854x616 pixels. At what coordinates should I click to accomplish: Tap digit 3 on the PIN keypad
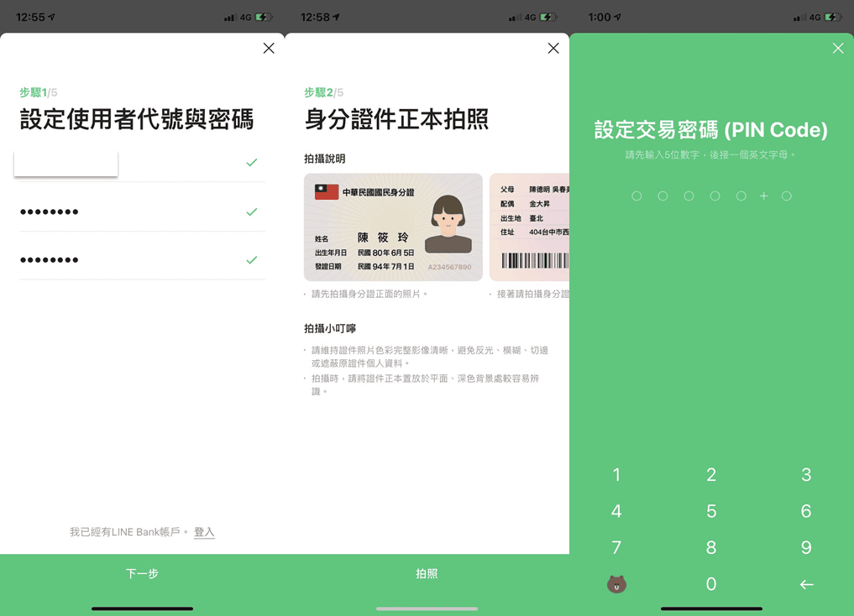pos(807,474)
